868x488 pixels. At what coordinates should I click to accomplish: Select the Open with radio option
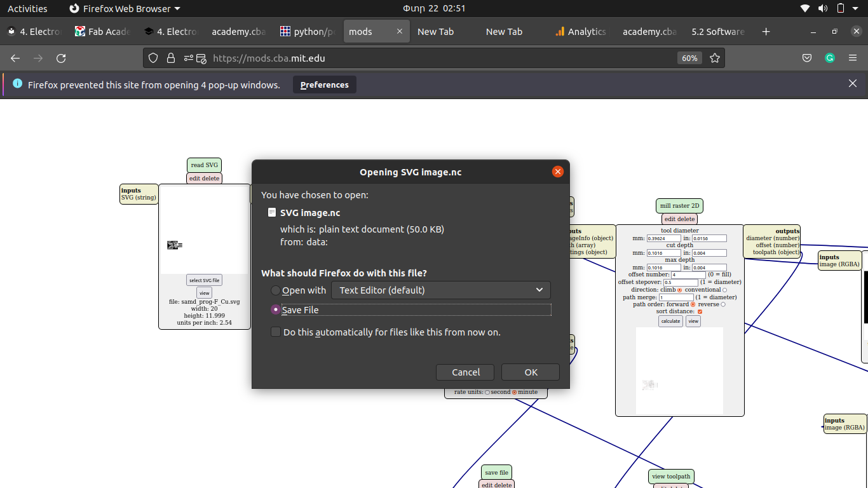pos(276,290)
